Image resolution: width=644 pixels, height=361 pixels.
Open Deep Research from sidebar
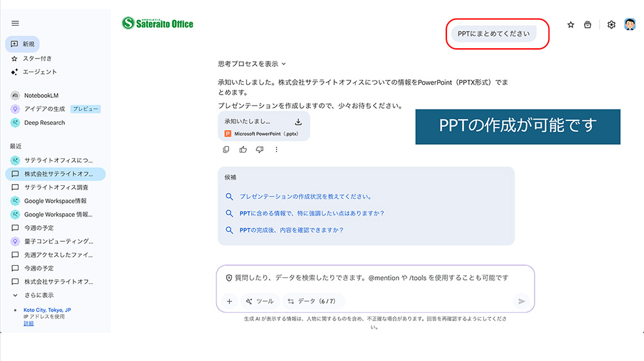44,122
